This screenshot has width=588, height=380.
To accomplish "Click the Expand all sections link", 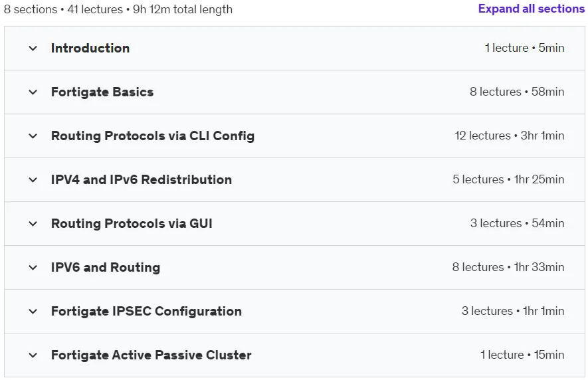I will [x=532, y=9].
